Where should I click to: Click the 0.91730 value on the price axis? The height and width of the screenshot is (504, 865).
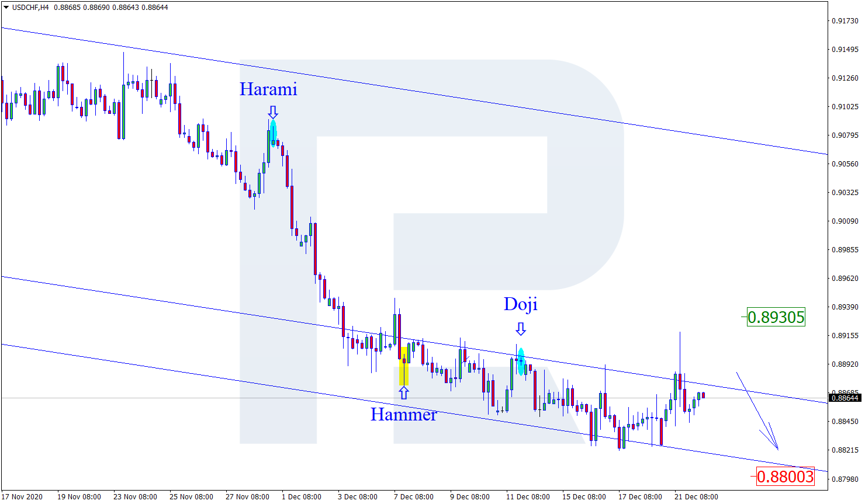[x=845, y=21]
